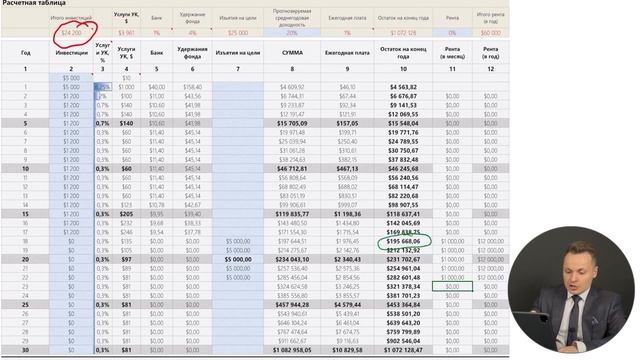The image size is (640, 360).
Task: Click the presenter's round webcam video
Action: [571, 290]
